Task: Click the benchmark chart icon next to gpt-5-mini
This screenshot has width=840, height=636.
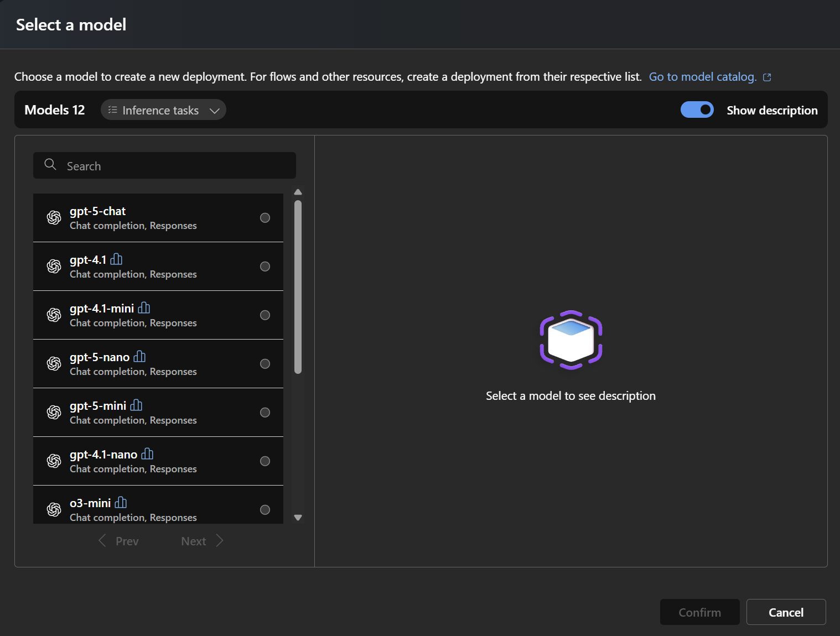Action: coord(136,405)
